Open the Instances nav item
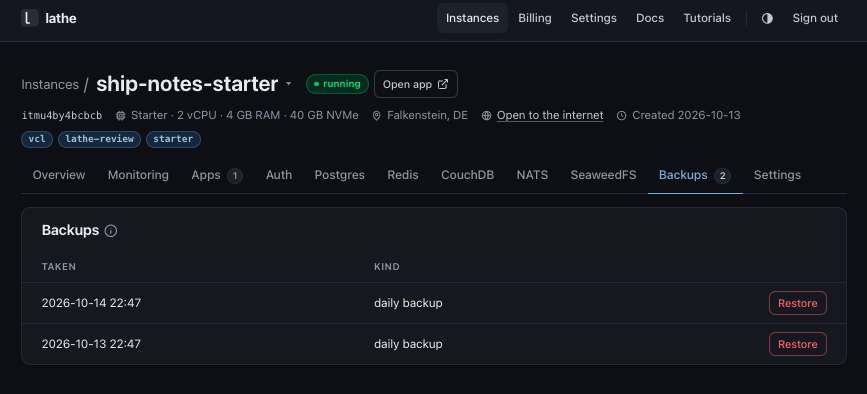The image size is (867, 394). point(472,18)
